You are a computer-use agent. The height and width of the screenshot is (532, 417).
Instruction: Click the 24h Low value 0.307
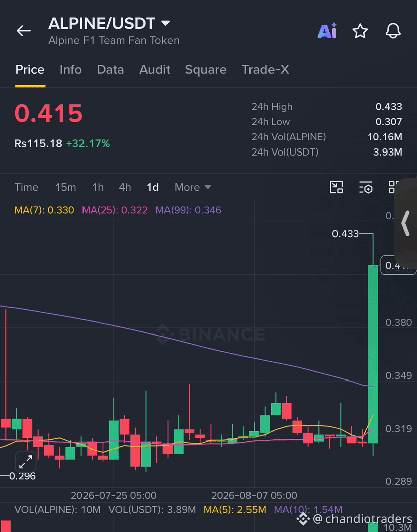[x=388, y=122]
